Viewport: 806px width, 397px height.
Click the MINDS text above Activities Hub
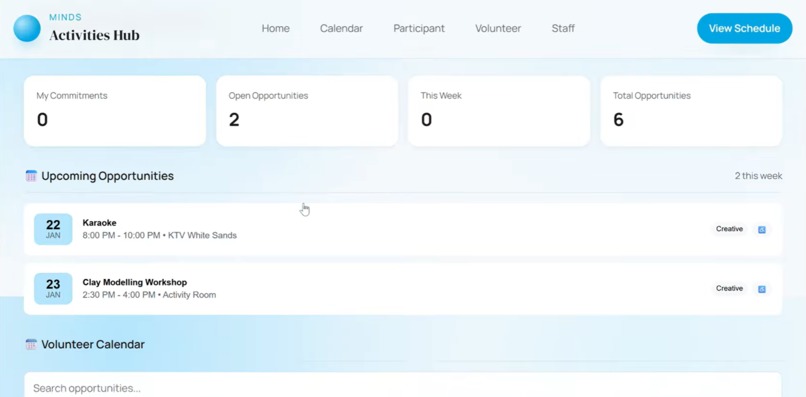(x=65, y=17)
